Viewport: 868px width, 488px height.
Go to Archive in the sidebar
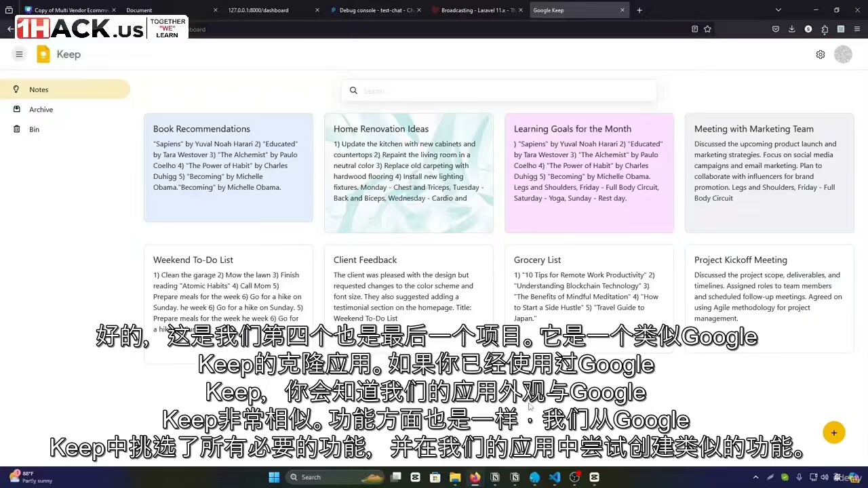[41, 109]
